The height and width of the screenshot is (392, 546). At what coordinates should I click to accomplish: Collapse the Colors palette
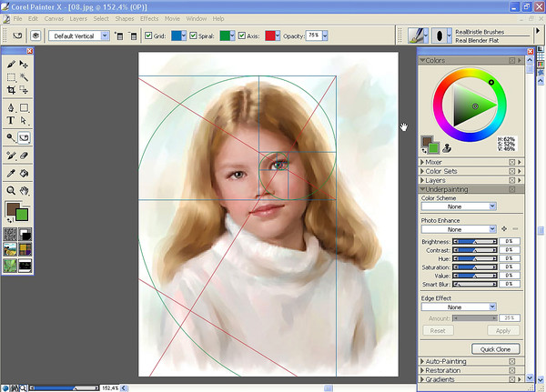click(x=422, y=60)
